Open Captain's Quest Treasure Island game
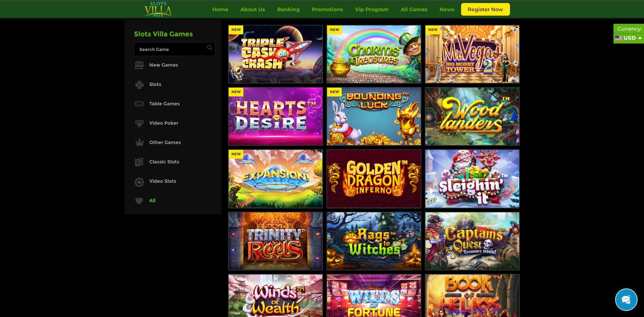644x317 pixels. click(472, 241)
